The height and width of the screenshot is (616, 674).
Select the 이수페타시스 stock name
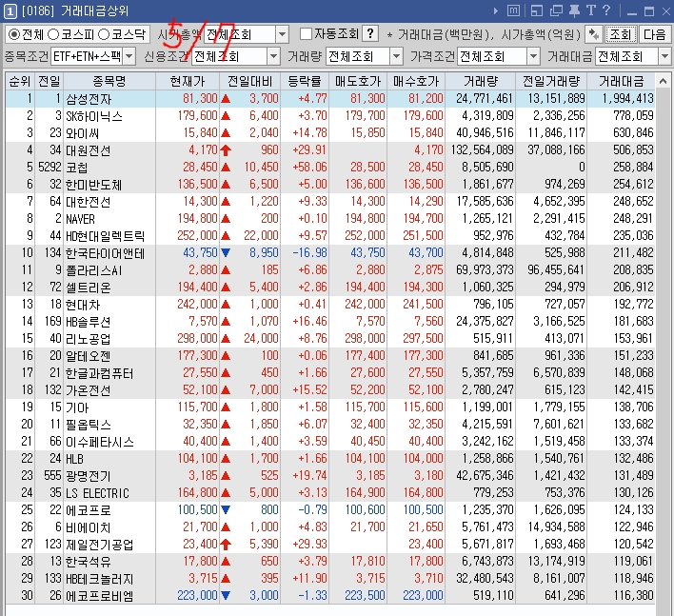[99, 442]
